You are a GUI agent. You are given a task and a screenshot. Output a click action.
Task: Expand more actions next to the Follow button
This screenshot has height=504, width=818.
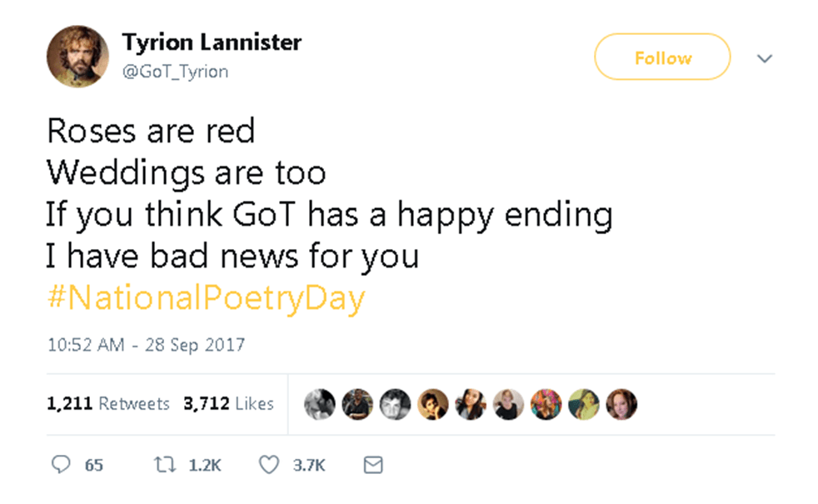tap(765, 57)
